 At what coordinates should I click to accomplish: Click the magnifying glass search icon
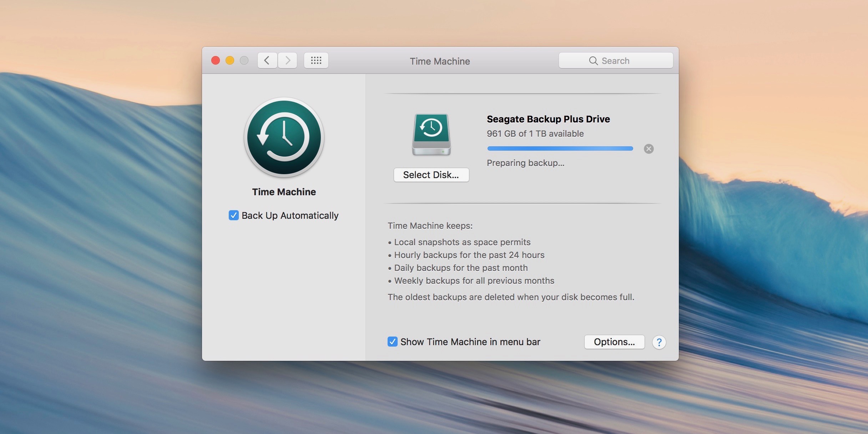pyautogui.click(x=593, y=61)
